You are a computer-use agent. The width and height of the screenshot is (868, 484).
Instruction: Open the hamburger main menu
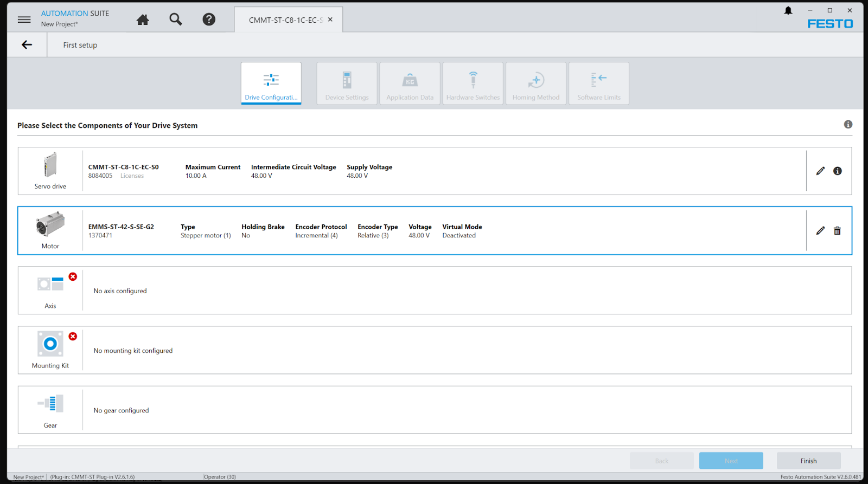pyautogui.click(x=24, y=20)
